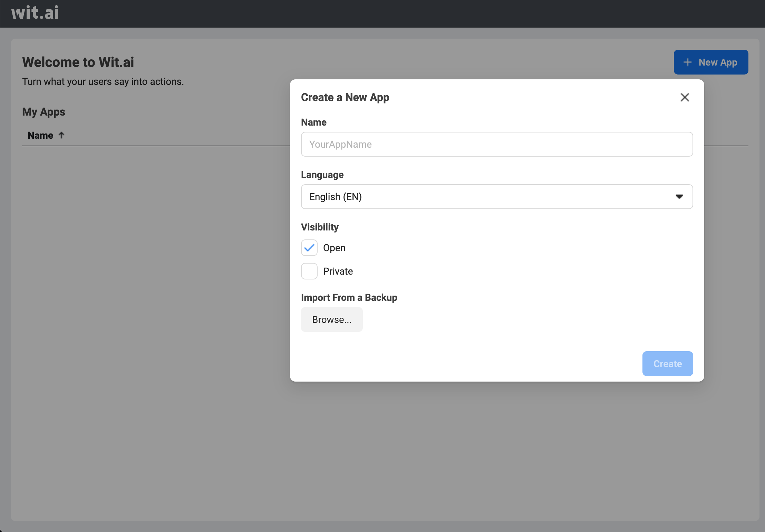Click the My Apps heading
This screenshot has height=532, width=765.
click(x=43, y=112)
